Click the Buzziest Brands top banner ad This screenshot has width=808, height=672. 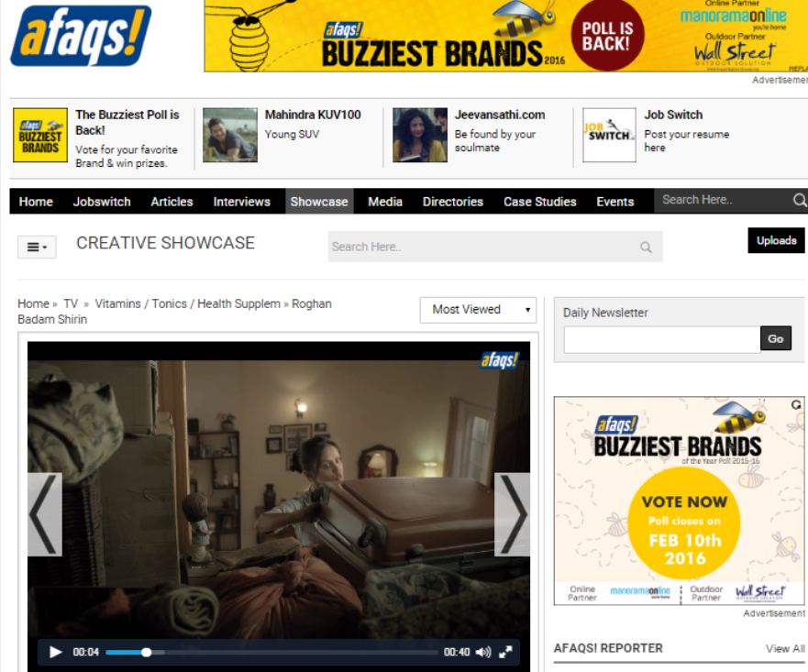point(505,36)
